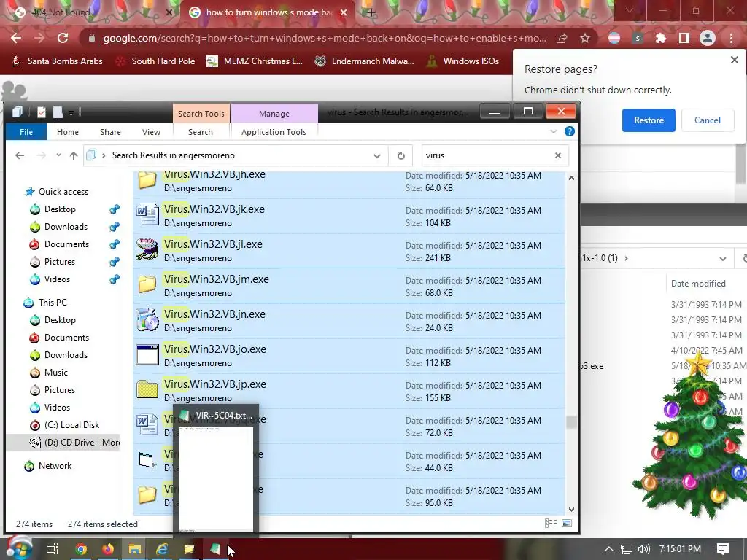Open Santa Bombs Arabs bookmark

point(57,61)
